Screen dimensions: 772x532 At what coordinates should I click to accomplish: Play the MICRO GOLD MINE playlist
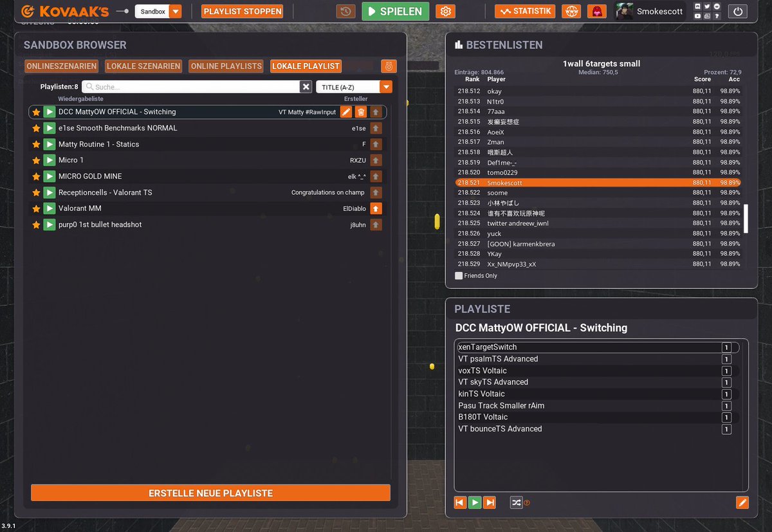[x=50, y=176]
